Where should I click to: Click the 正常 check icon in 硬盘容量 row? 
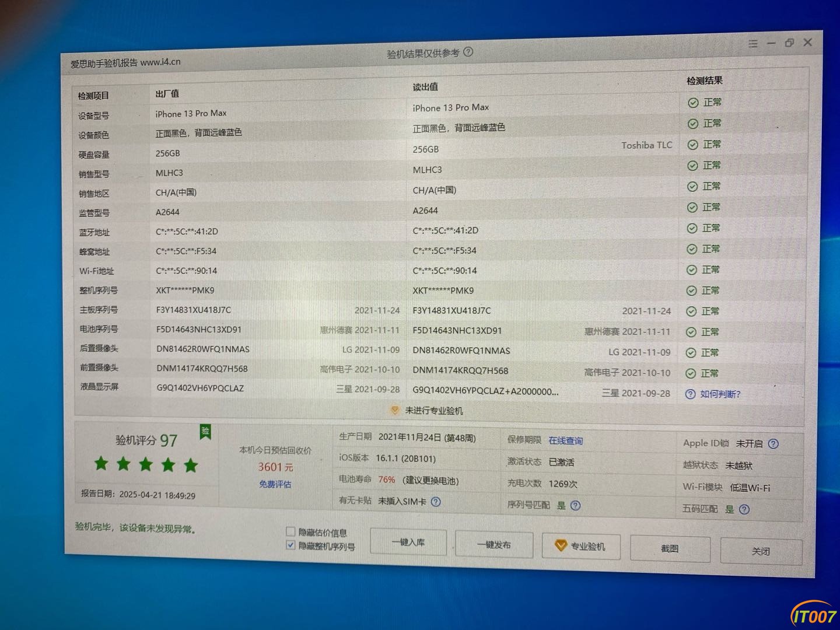pyautogui.click(x=692, y=145)
